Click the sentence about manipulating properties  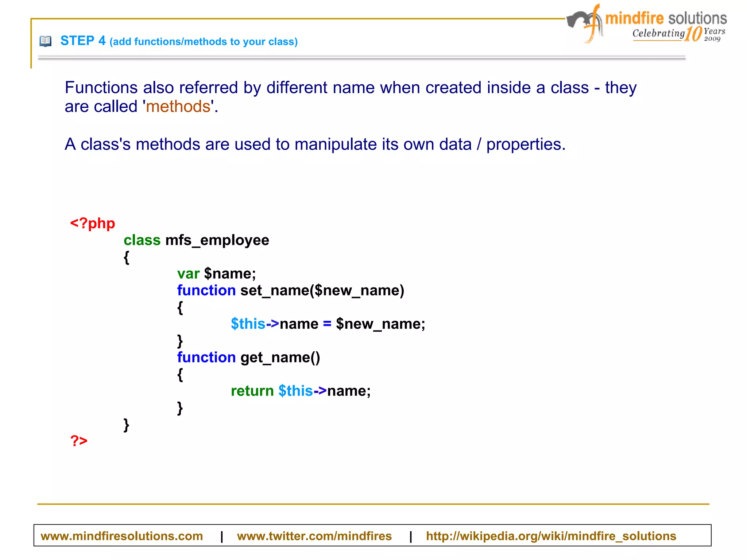pyautogui.click(x=315, y=144)
